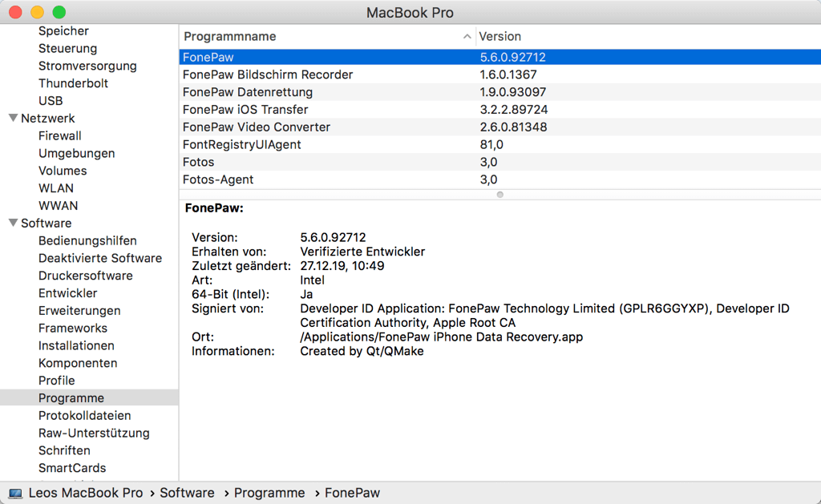This screenshot has width=821, height=504.
Task: Select Programme in the sidebar
Action: coord(89,397)
